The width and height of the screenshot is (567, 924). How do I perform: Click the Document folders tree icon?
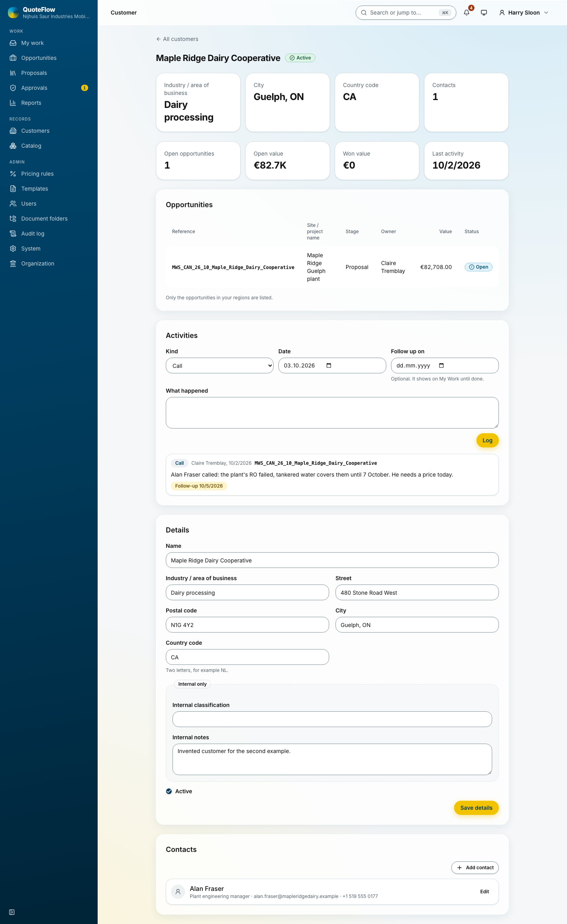click(x=13, y=219)
